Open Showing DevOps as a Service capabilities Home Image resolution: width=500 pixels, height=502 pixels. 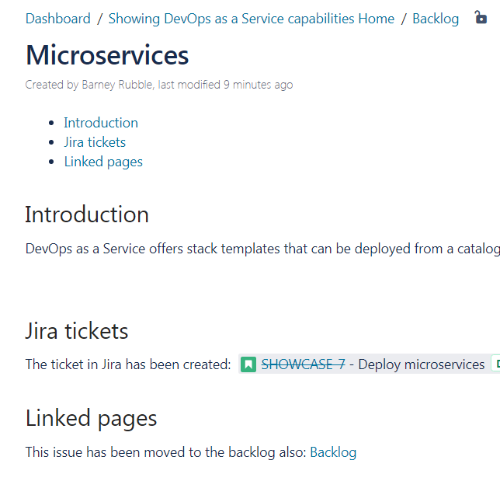(251, 19)
